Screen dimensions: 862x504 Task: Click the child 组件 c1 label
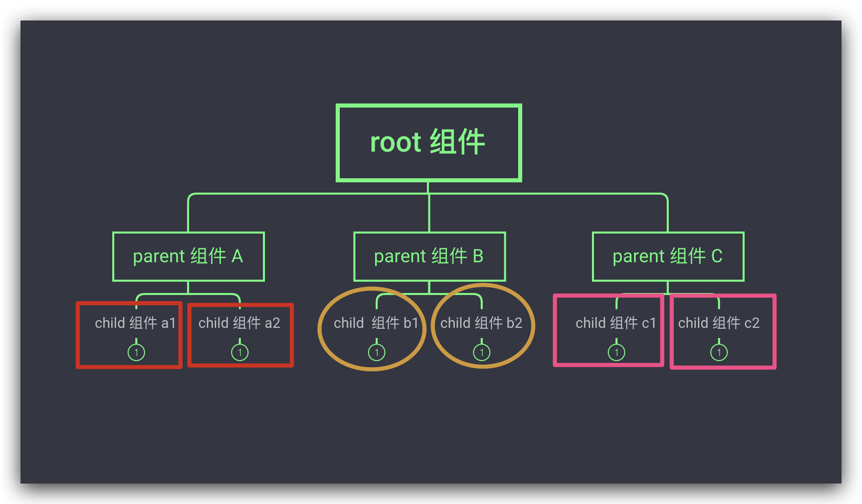615,323
